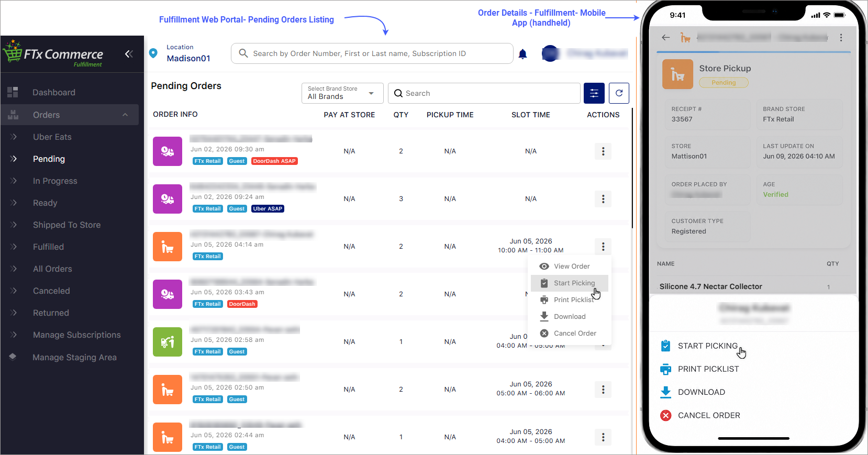This screenshot has width=868, height=455.
Task: Expand the In Progress chevron in sidebar
Action: point(14,181)
